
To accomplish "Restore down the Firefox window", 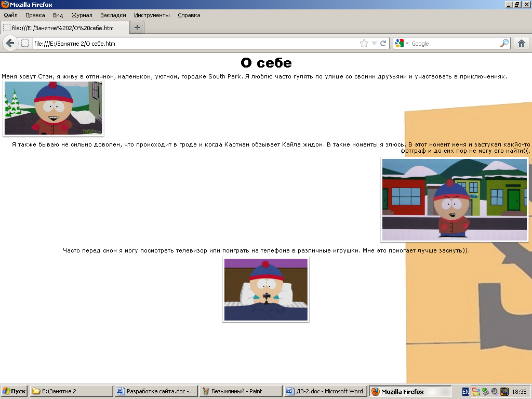I will point(516,4).
